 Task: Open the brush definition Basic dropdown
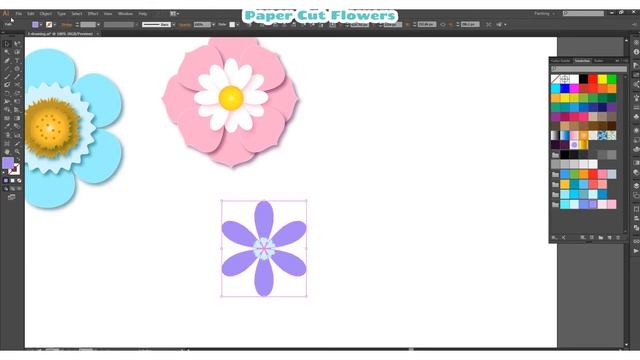coord(174,25)
